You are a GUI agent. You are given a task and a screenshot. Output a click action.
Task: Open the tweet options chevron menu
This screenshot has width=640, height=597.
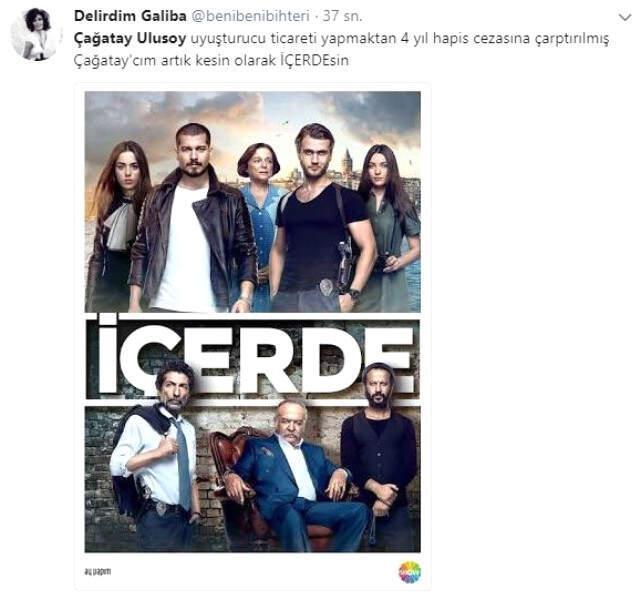[624, 18]
